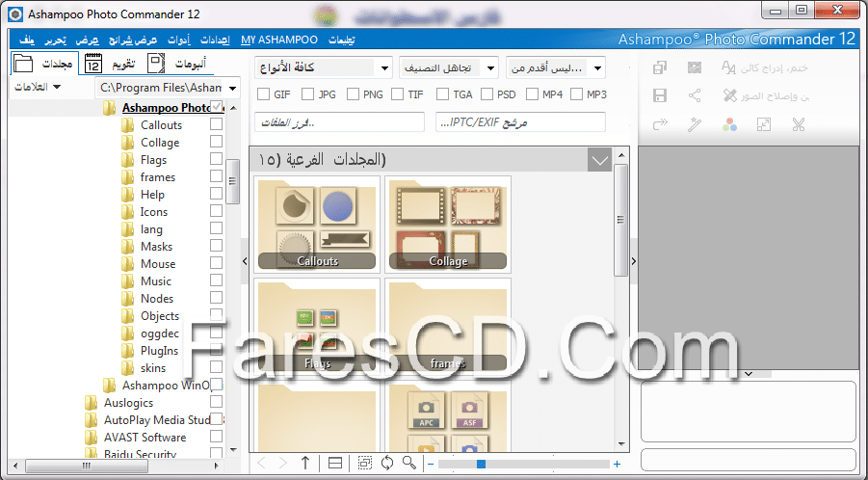Viewport: 868px width, 480px height.
Task: Open the تحرير menu
Action: point(55,40)
